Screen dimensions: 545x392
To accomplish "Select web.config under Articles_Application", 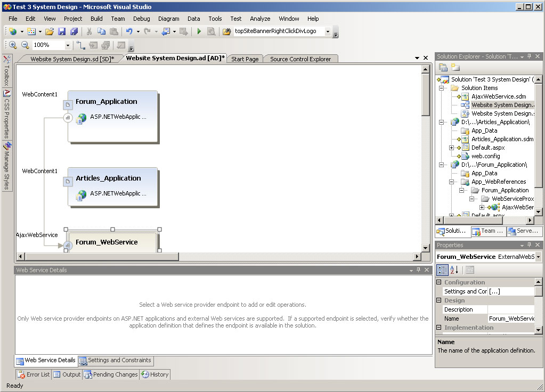I will [485, 157].
